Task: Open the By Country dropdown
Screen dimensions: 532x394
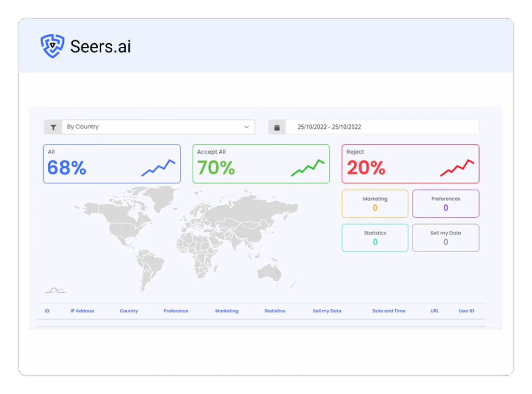Action: 156,127
